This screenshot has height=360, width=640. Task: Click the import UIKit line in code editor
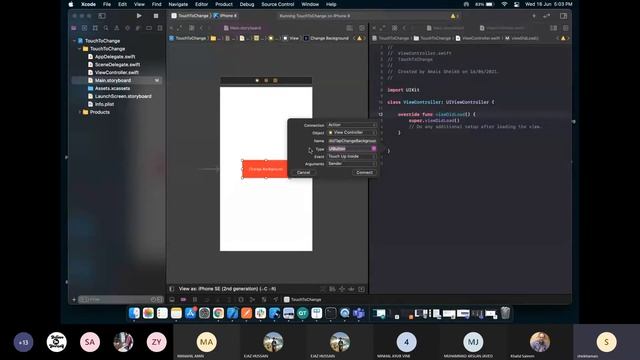point(403,90)
